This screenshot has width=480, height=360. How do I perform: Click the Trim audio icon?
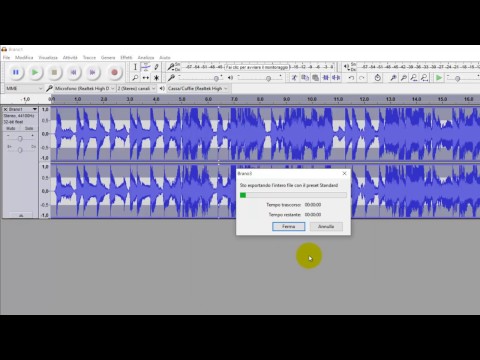[x=326, y=78]
